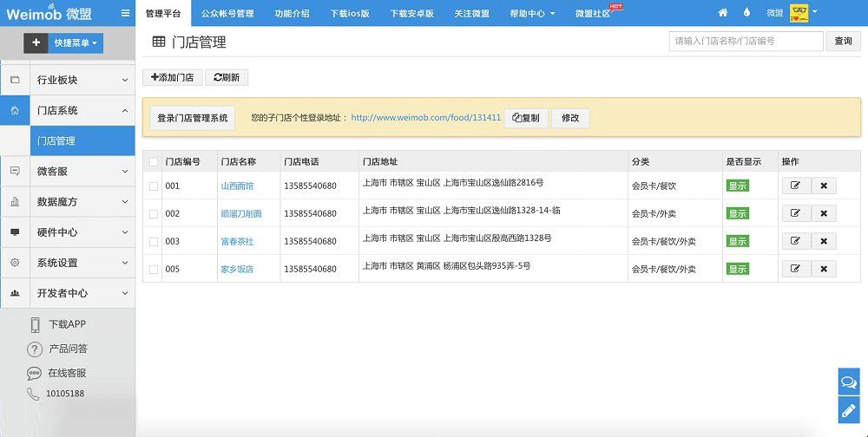Check the box for store 001
The image size is (868, 437).
(154, 186)
